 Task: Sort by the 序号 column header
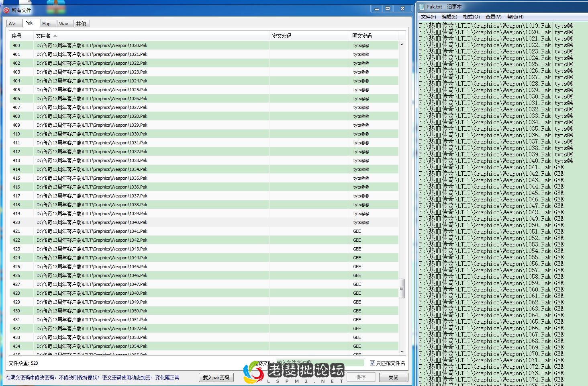click(22, 36)
